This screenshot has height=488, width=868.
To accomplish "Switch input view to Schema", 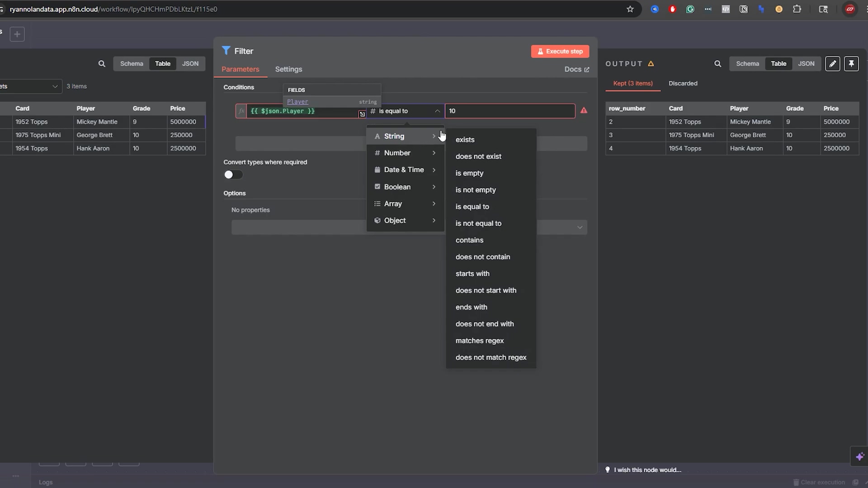I will click(132, 64).
